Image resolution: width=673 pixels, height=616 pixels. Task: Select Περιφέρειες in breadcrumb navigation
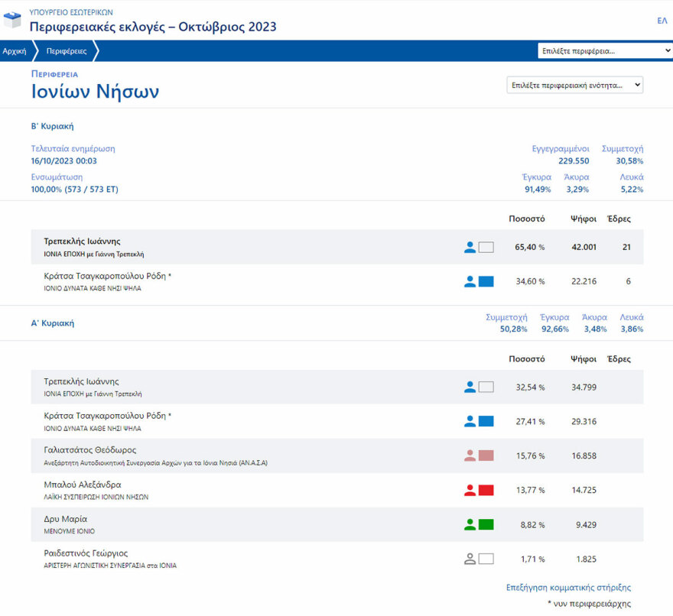coord(66,51)
